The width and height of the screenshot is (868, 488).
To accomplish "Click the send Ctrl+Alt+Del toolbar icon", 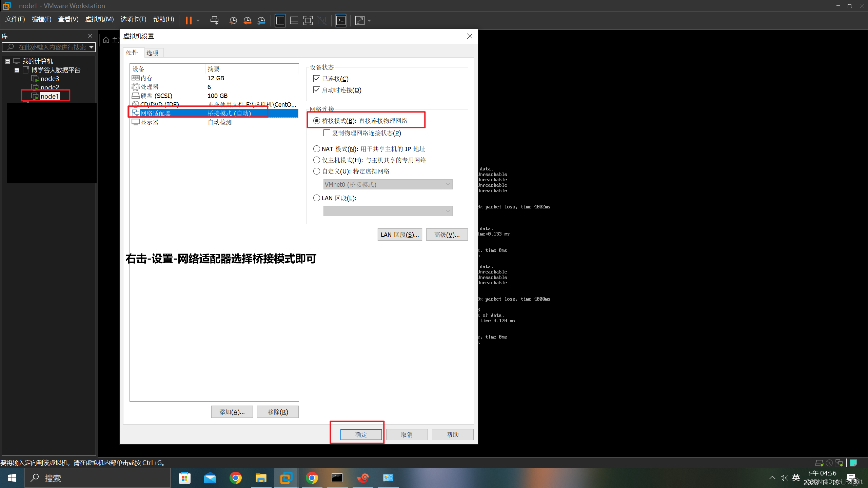I will (x=214, y=20).
